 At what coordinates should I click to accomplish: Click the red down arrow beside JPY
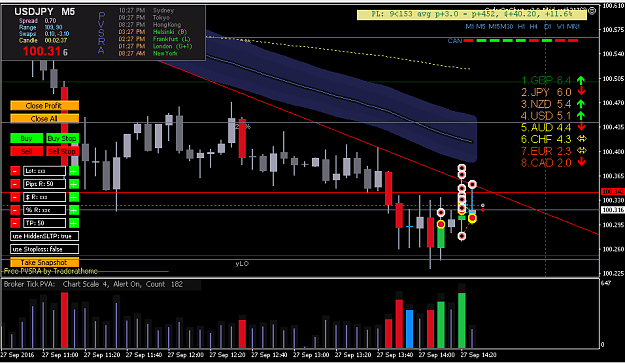[582, 92]
